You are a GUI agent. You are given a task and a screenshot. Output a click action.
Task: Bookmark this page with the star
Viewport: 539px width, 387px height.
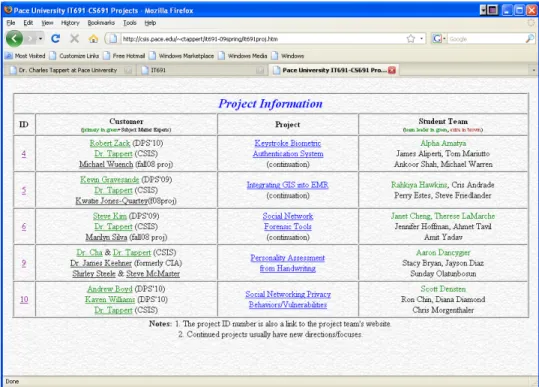411,38
